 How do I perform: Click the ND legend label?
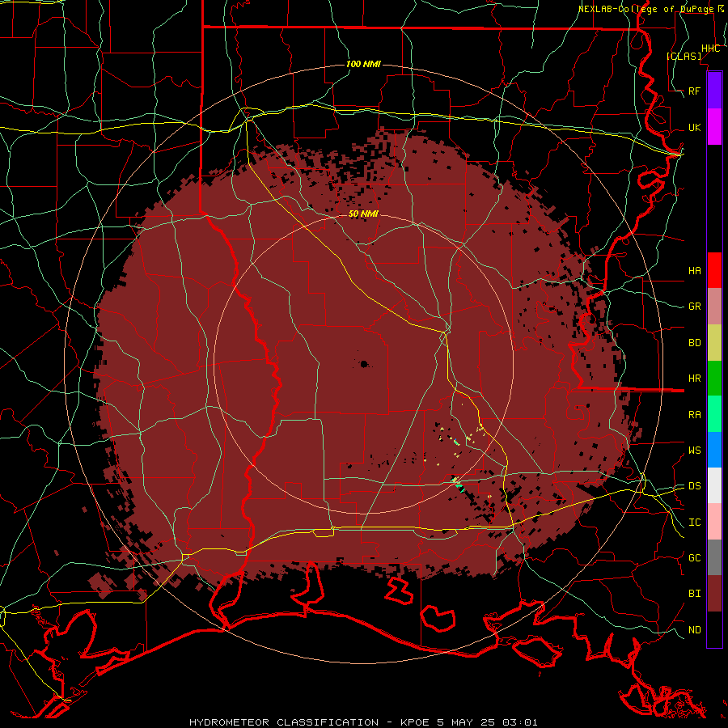click(x=695, y=630)
